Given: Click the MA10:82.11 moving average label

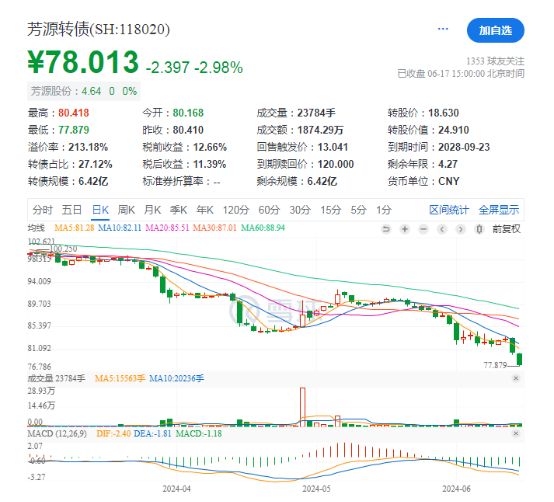Looking at the screenshot, I should 119,228.
